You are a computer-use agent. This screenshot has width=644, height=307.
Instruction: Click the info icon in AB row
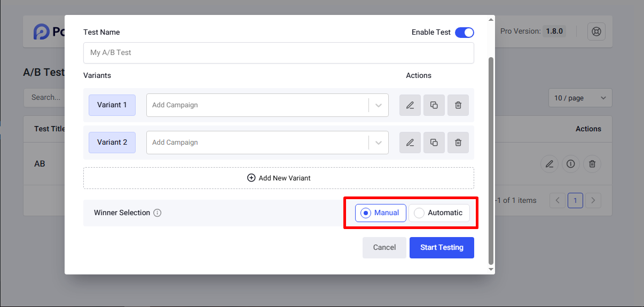tap(571, 164)
